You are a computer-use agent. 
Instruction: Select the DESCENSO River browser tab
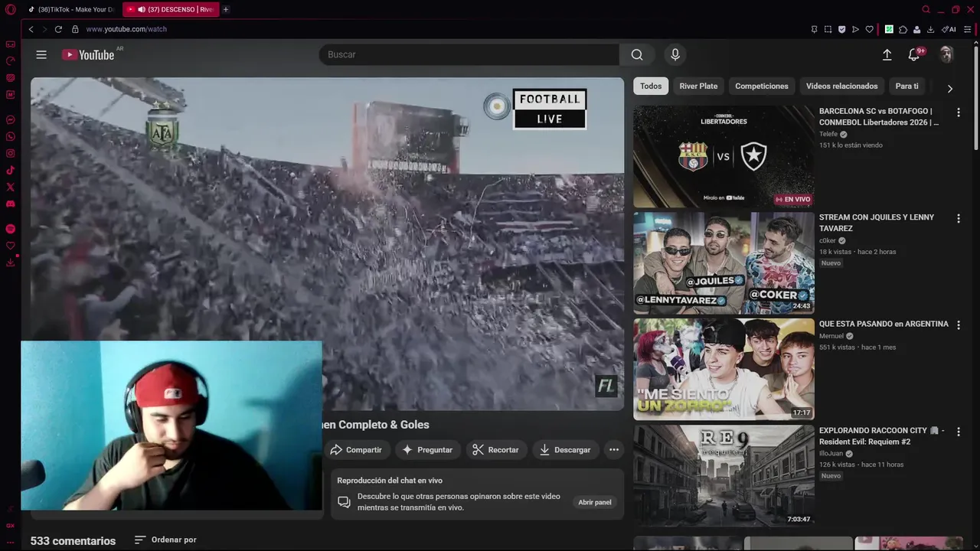click(x=171, y=9)
